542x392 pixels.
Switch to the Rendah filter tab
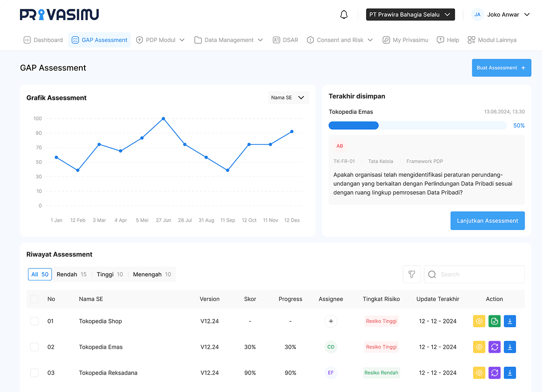(x=71, y=274)
